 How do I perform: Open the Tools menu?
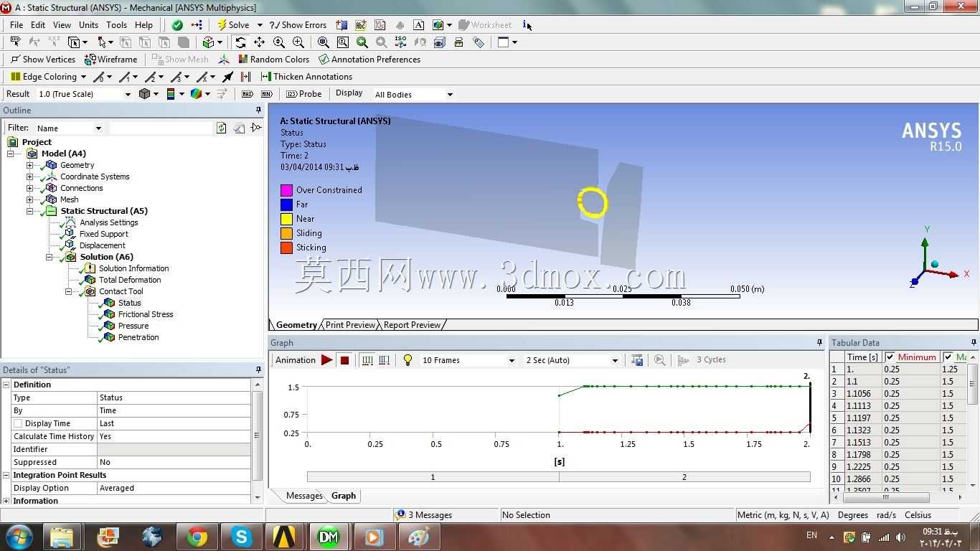point(117,25)
